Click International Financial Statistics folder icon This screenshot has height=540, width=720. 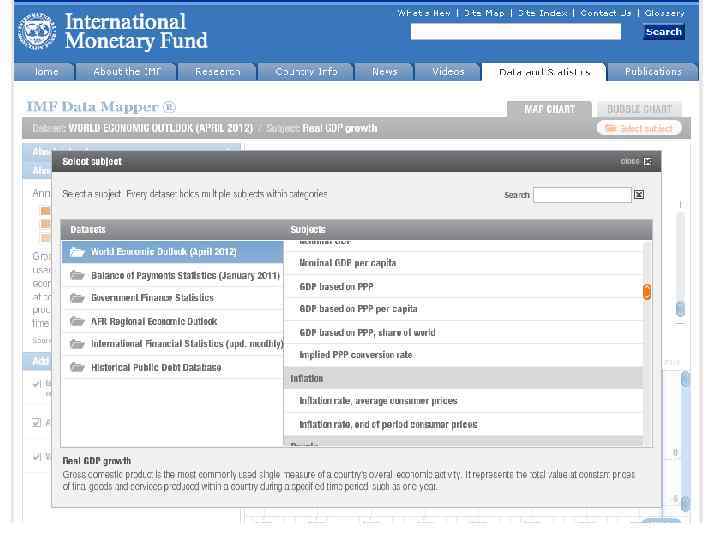coord(77,344)
